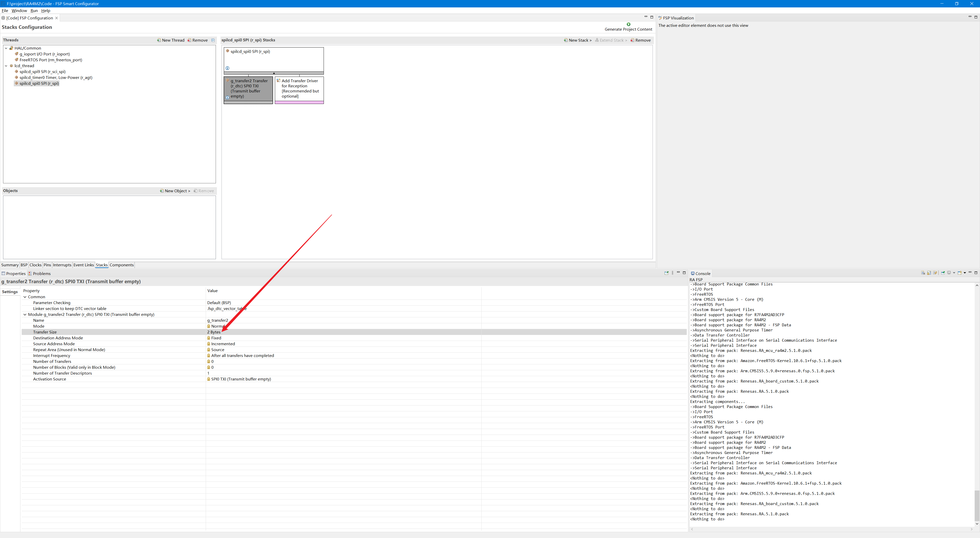Toggle Scroll Lock icon in Console toolbar
The width and height of the screenshot is (980, 538).
[x=929, y=273]
